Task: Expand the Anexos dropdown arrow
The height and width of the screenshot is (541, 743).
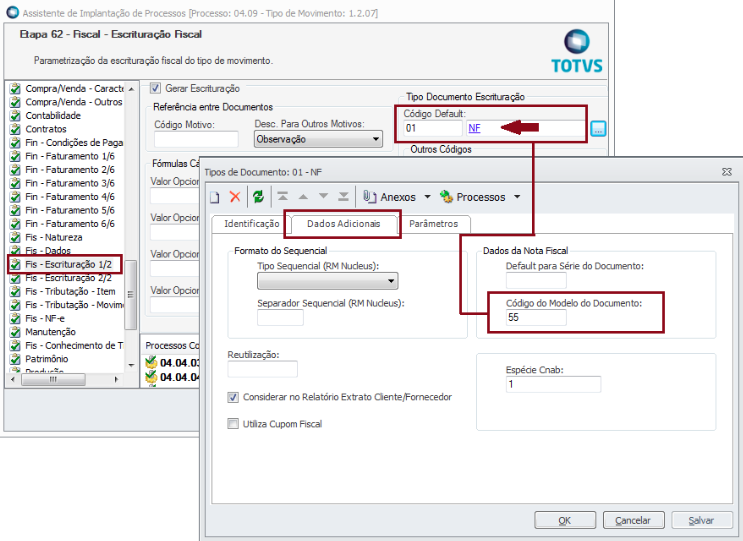Action: pos(427,197)
